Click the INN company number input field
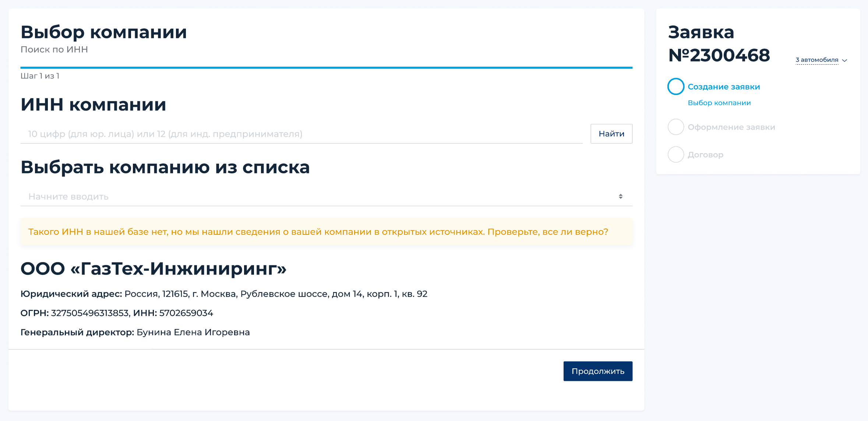 (301, 134)
